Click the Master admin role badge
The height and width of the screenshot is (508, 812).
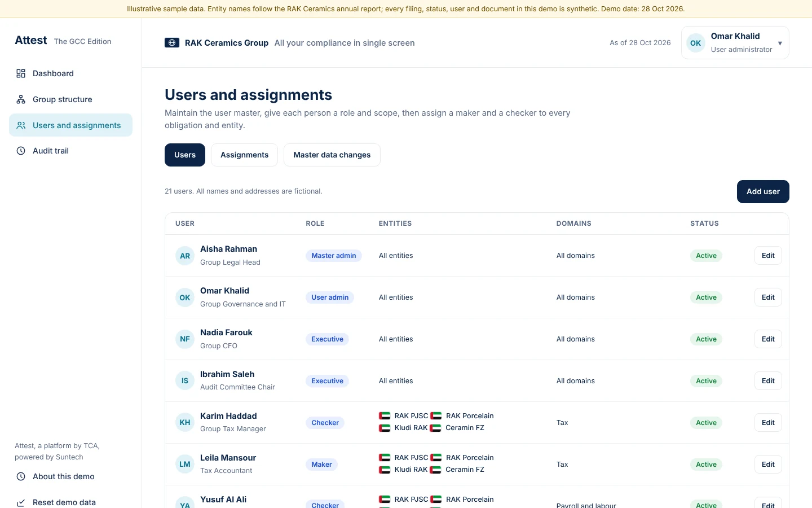[334, 256]
